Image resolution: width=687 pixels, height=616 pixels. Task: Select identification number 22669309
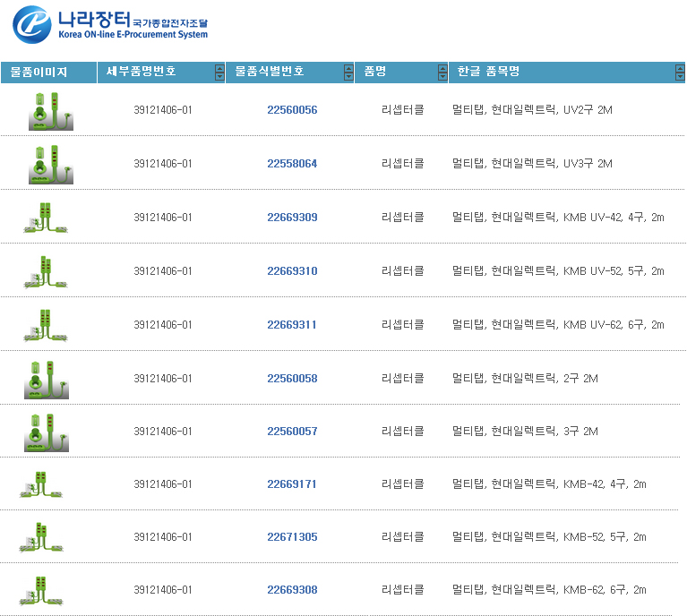point(292,218)
